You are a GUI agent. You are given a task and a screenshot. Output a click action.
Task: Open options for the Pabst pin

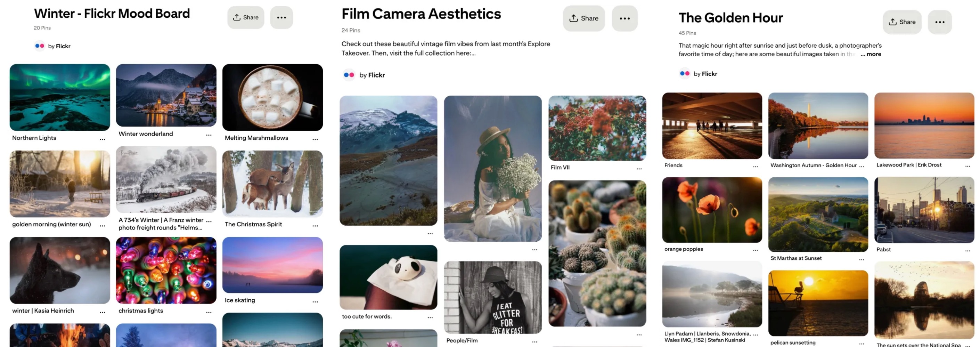[967, 251]
